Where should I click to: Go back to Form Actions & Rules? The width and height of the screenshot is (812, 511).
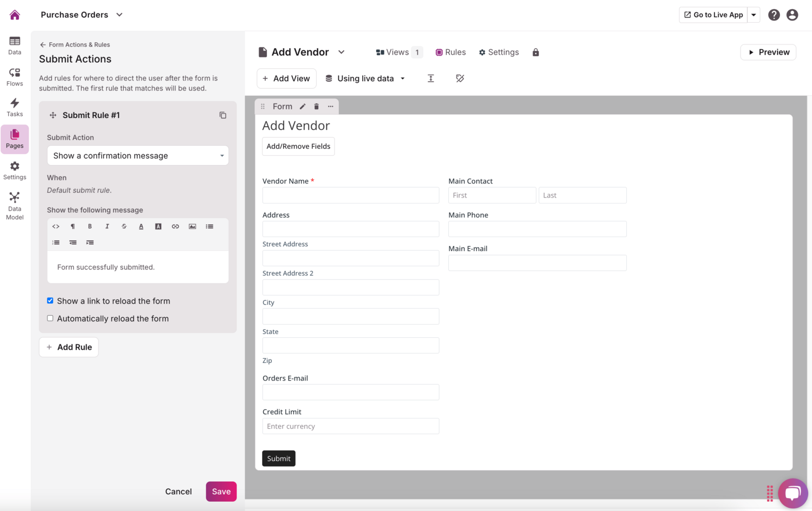75,44
